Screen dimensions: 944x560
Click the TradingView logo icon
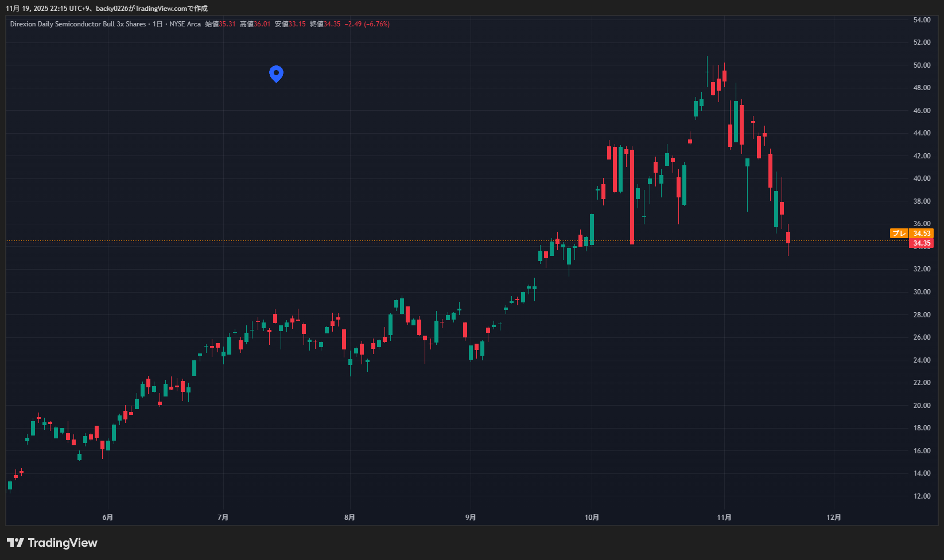[15, 543]
